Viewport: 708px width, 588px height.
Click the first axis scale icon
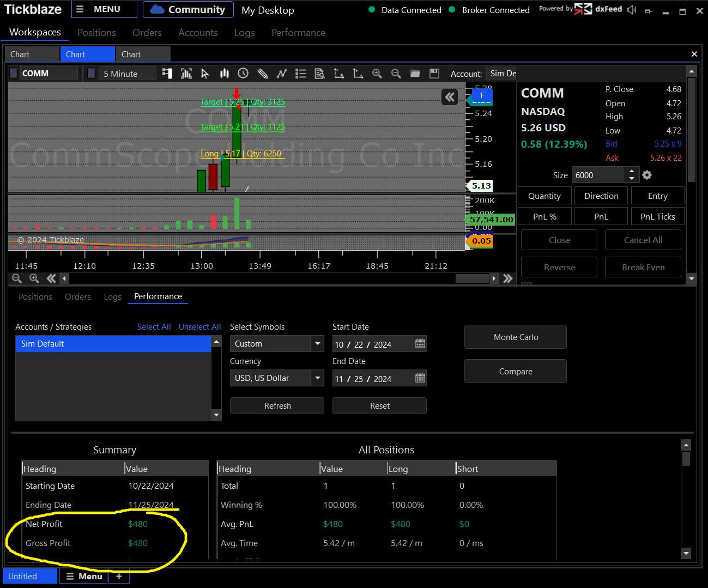pyautogui.click(x=338, y=74)
